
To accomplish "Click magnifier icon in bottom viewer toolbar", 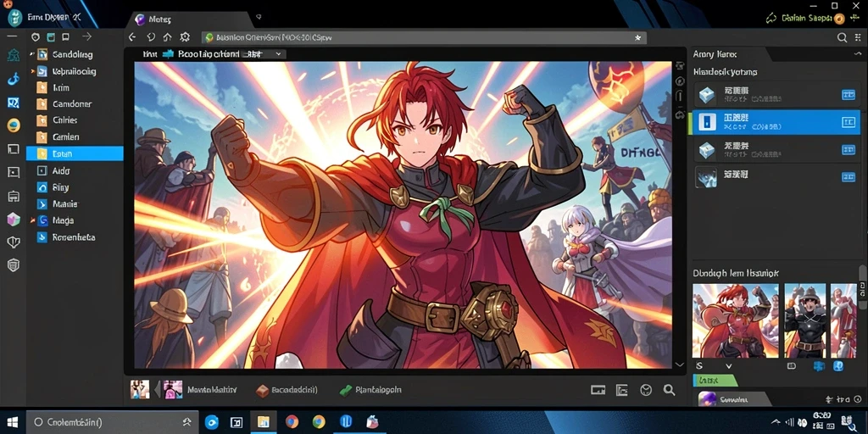I will [670, 390].
